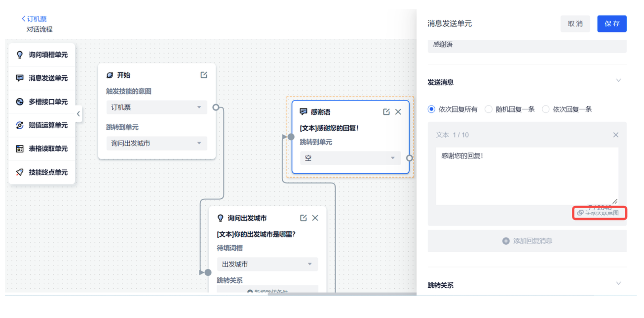Click the 感谢您的回复 text area
The height and width of the screenshot is (318, 644).
coord(527,176)
